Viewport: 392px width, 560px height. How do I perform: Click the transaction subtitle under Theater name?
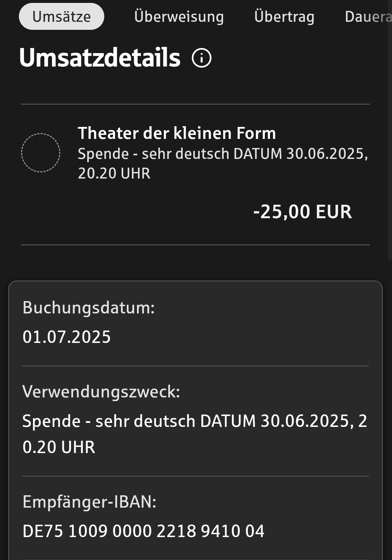click(x=223, y=154)
